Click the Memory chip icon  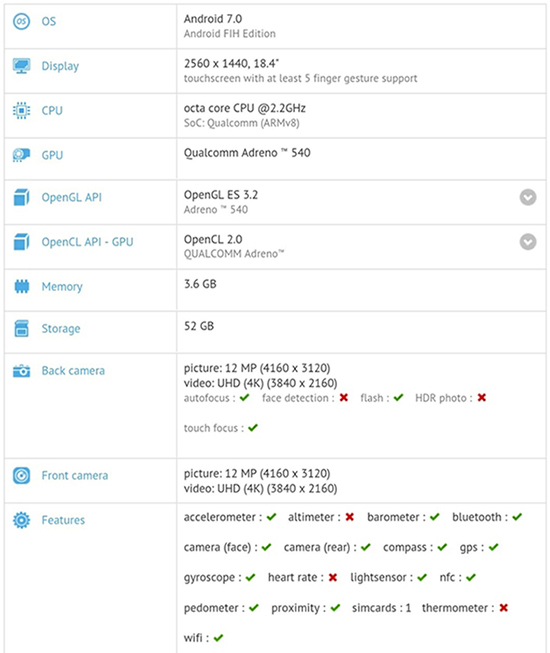pos(21,287)
